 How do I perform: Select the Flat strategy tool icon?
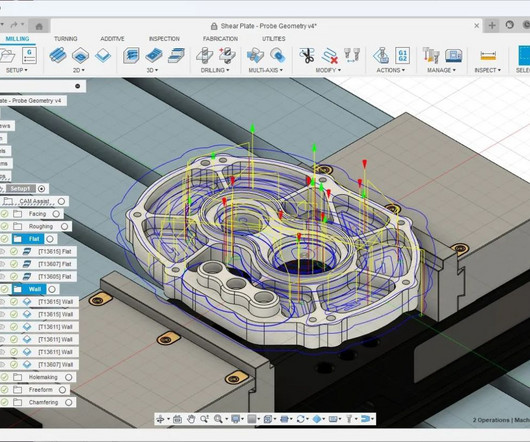click(176, 55)
